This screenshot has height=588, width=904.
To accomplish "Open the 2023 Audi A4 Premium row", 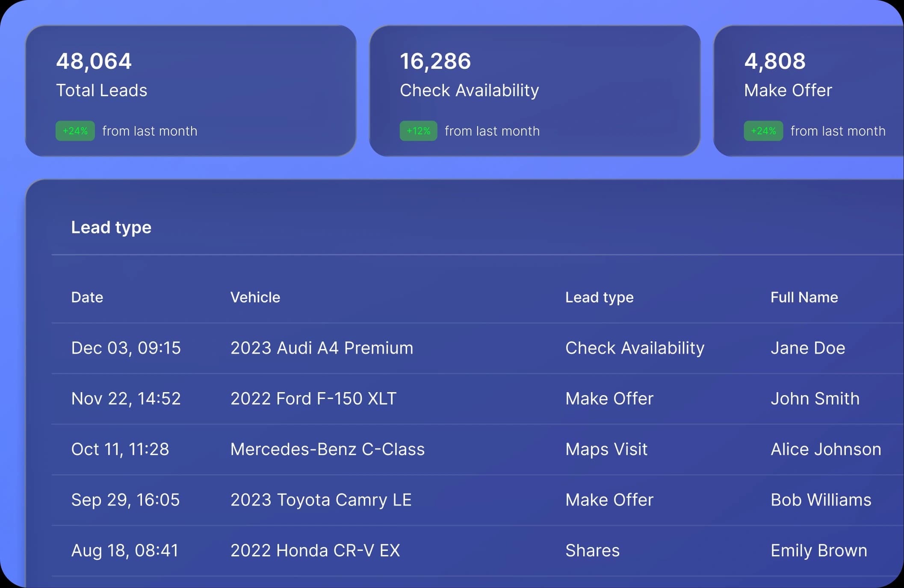I will click(x=322, y=348).
